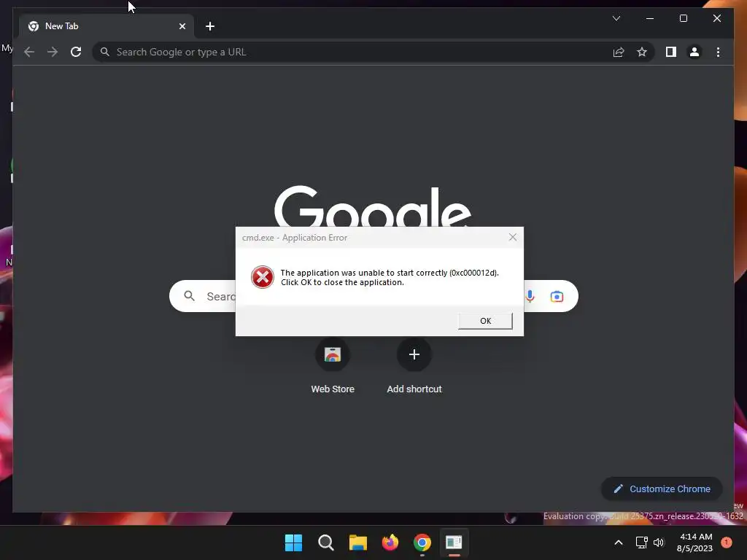
Task: Click the network tray icon
Action: click(x=641, y=542)
